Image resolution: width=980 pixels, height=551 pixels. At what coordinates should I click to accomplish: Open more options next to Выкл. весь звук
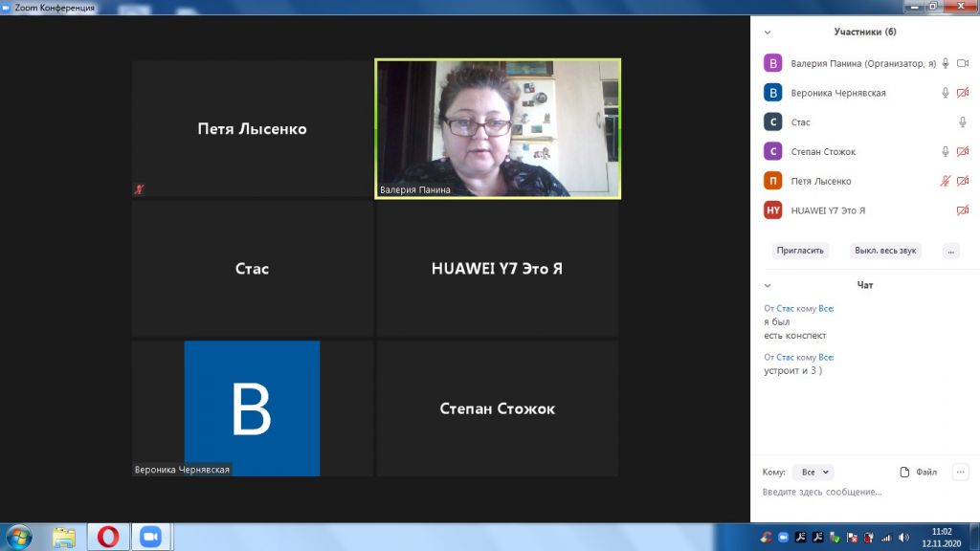(950, 251)
